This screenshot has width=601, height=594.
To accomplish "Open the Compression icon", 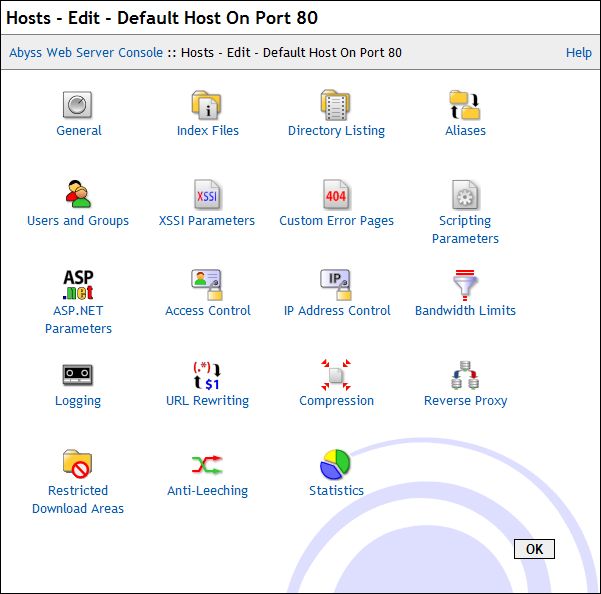I will point(336,374).
